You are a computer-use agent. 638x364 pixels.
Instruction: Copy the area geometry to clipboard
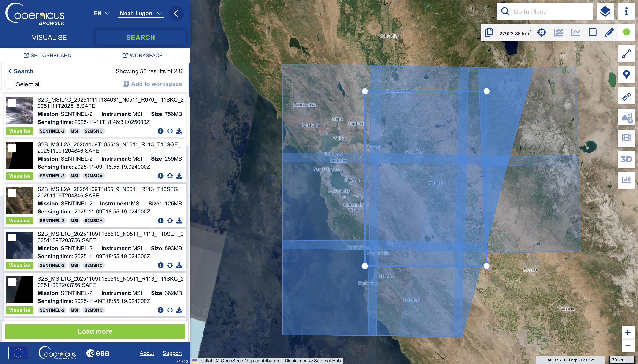[488, 33]
